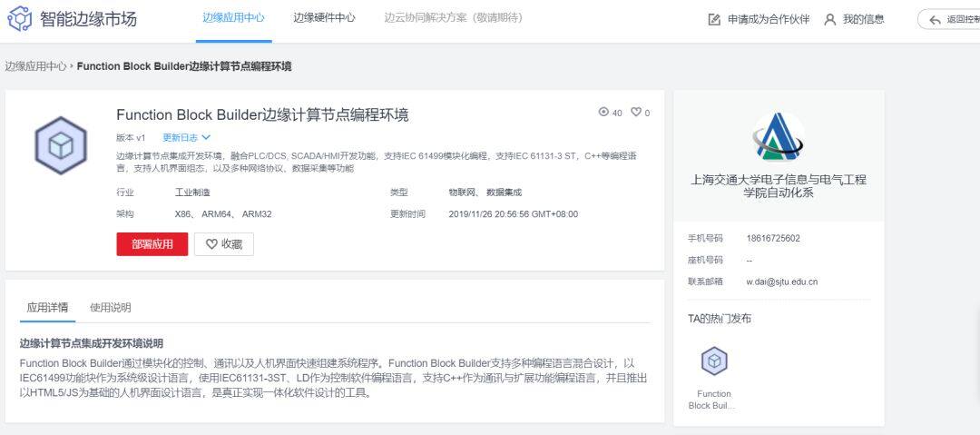
Task: Click the 版本 v1 text
Action: 131,138
